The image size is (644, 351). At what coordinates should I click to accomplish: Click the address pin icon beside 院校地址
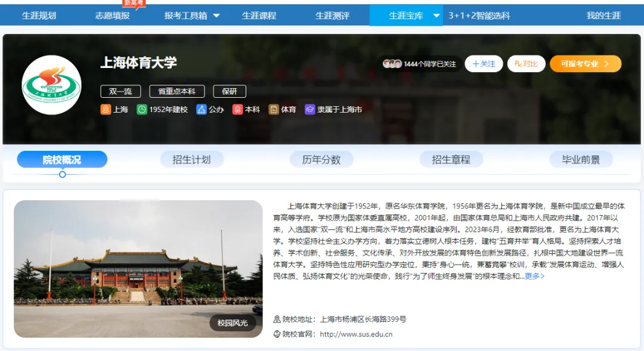[x=277, y=319]
